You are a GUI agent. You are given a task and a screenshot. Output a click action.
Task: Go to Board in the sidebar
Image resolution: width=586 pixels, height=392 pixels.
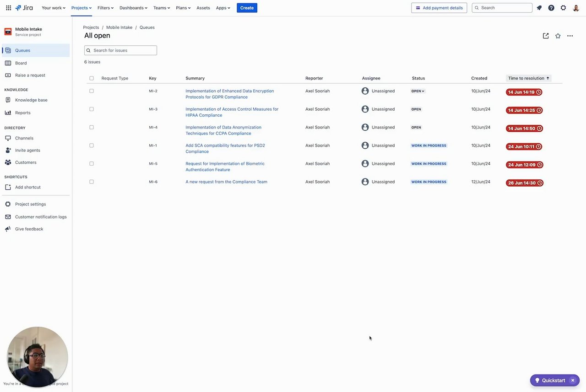21,63
